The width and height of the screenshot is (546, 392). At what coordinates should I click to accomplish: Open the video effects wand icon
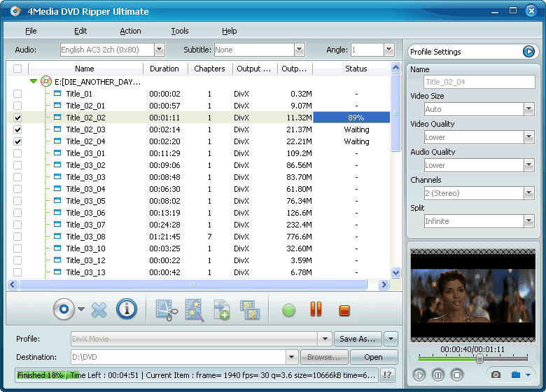coord(195,309)
